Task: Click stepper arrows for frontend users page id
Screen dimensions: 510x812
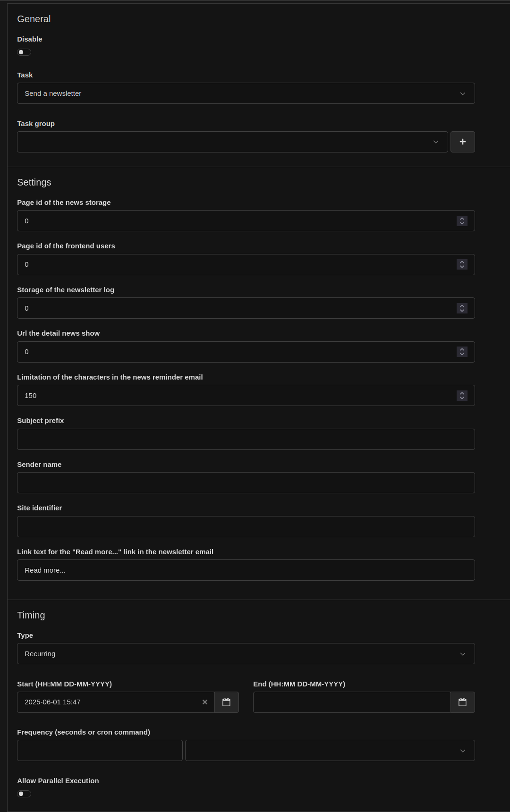Action: coord(462,264)
